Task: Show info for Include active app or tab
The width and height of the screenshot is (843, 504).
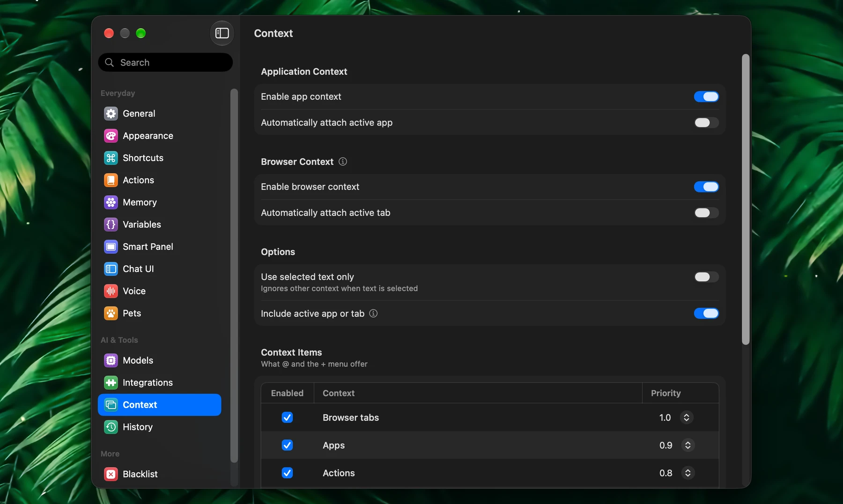Action: pos(373,314)
